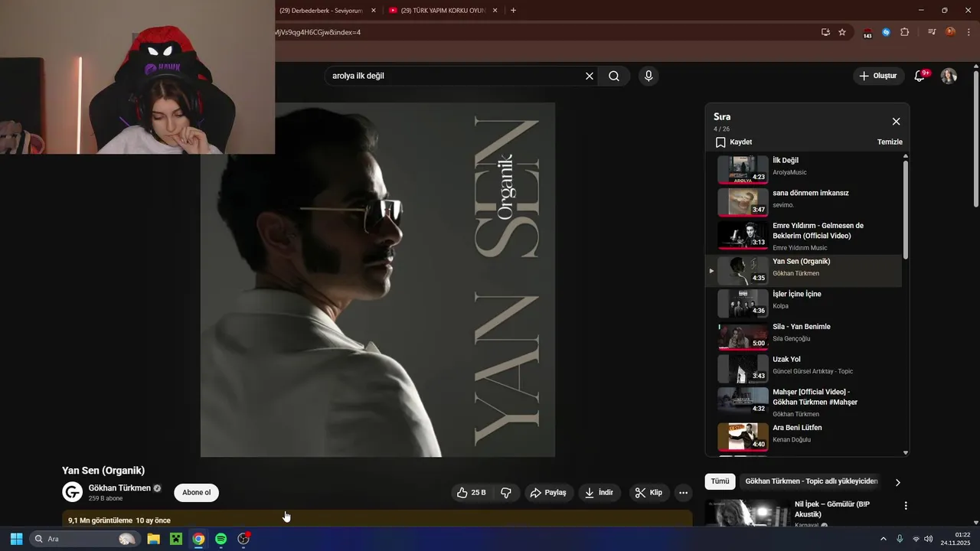
Task: Open Chrome extensions puzzle menu
Action: (905, 32)
